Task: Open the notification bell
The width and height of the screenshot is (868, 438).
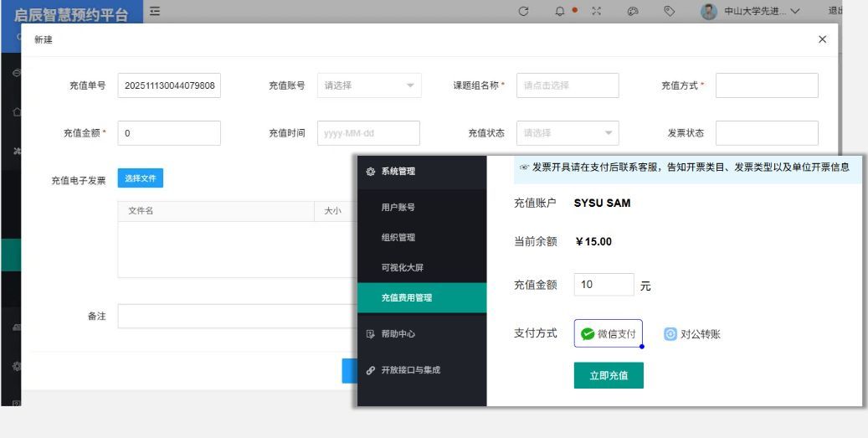Action: coord(560,11)
